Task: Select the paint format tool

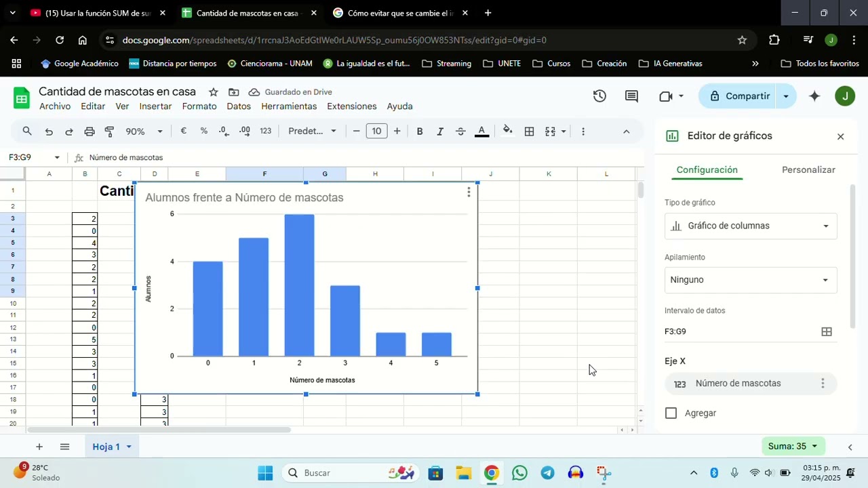Action: (109, 131)
